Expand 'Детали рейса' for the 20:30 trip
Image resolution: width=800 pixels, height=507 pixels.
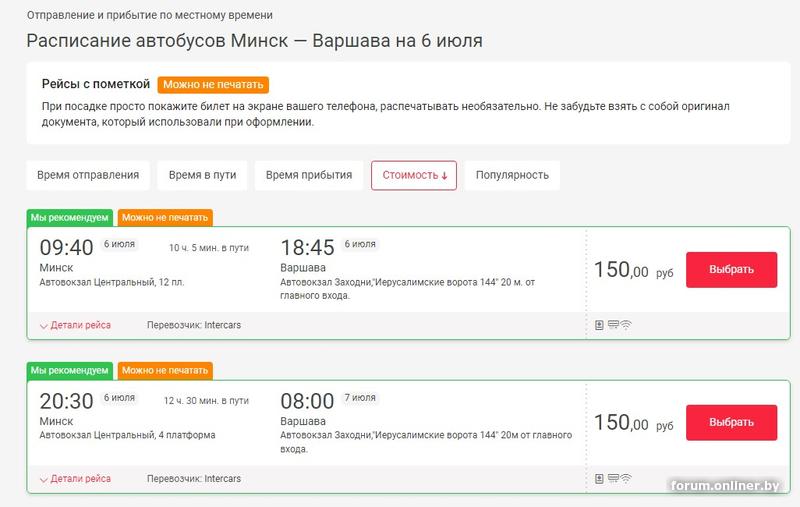pyautogui.click(x=75, y=479)
